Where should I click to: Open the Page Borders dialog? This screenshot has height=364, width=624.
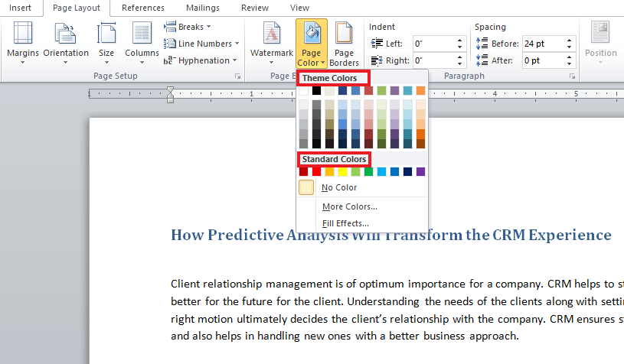point(344,43)
